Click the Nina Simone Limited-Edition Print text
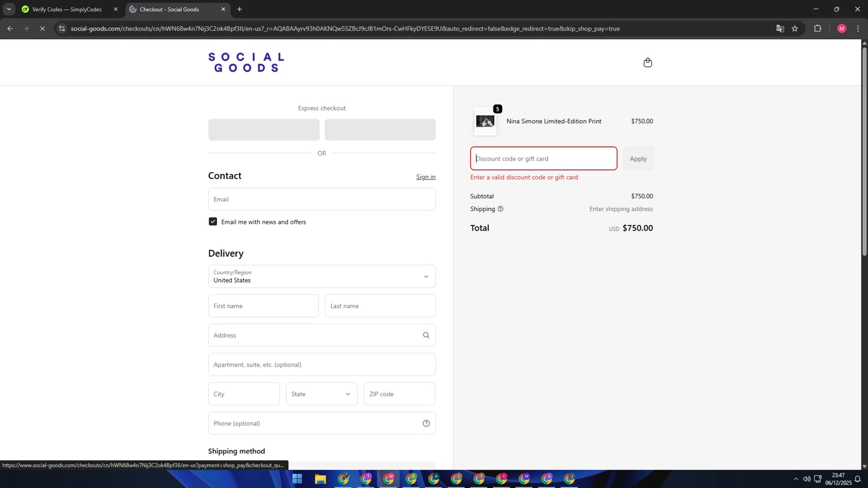The width and height of the screenshot is (868, 488). 554,121
